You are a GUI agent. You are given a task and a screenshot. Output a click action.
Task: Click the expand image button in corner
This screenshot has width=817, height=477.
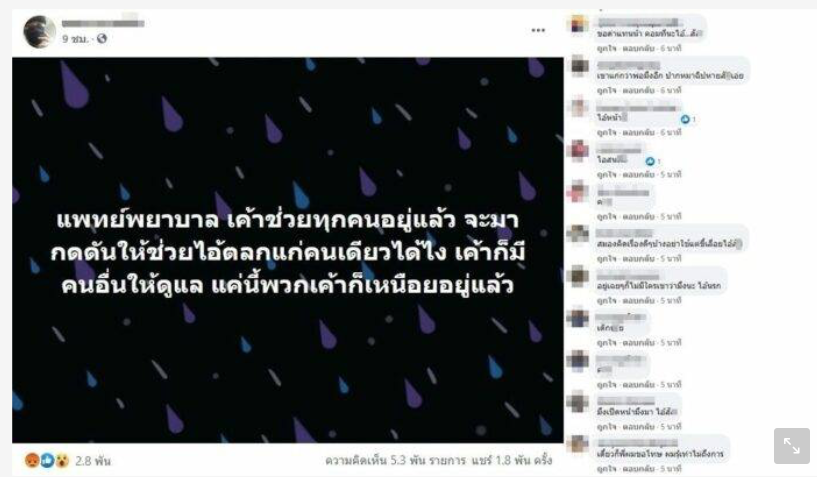coord(791,446)
